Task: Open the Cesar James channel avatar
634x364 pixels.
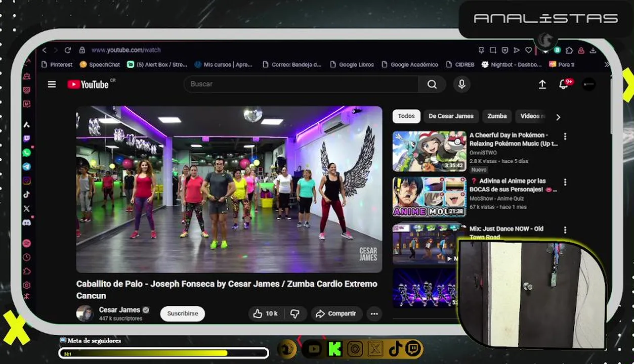Action: coord(84,313)
